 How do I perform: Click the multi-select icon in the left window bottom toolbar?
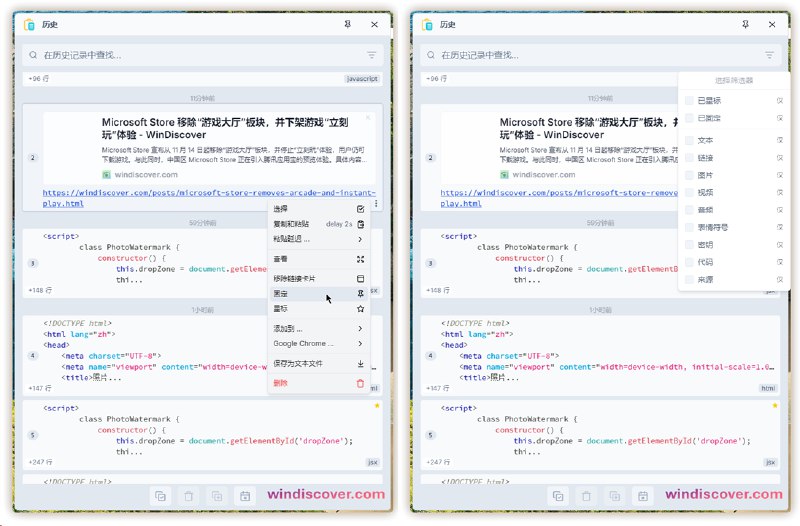[160, 496]
